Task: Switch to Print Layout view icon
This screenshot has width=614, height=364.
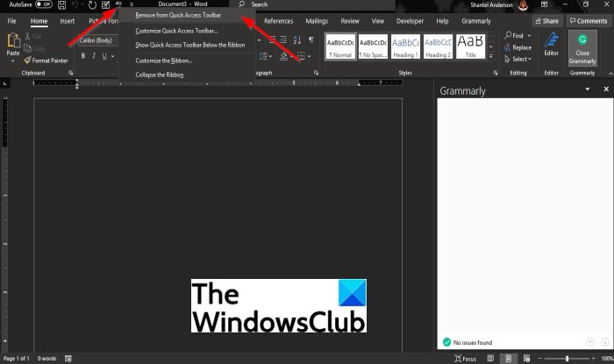Action: [x=508, y=358]
